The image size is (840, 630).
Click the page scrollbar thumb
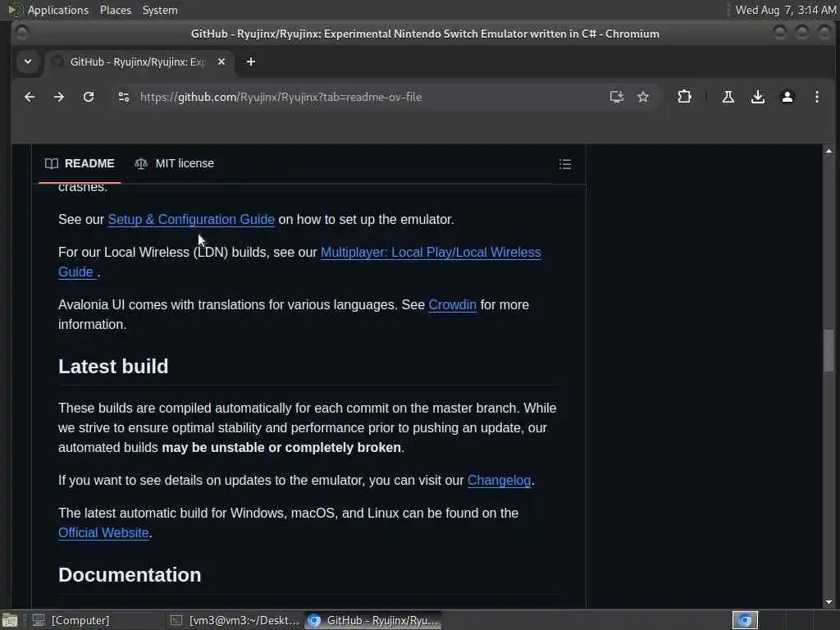[x=829, y=351]
